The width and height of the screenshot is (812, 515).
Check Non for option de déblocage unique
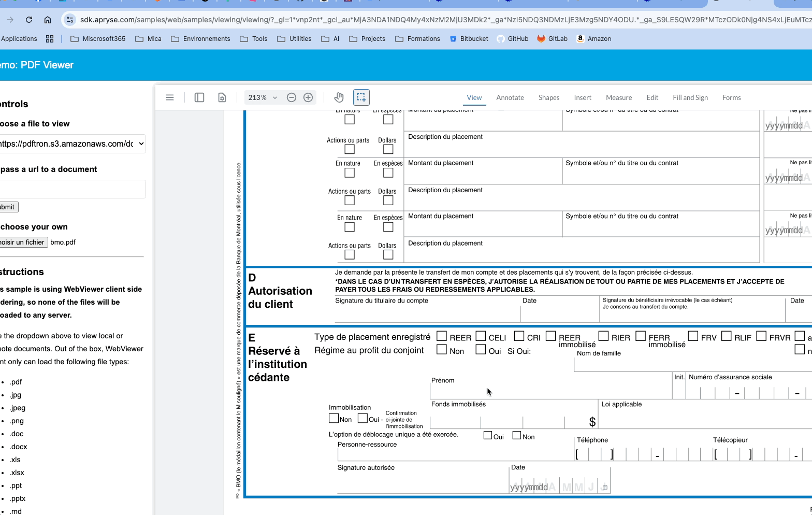[517, 435]
